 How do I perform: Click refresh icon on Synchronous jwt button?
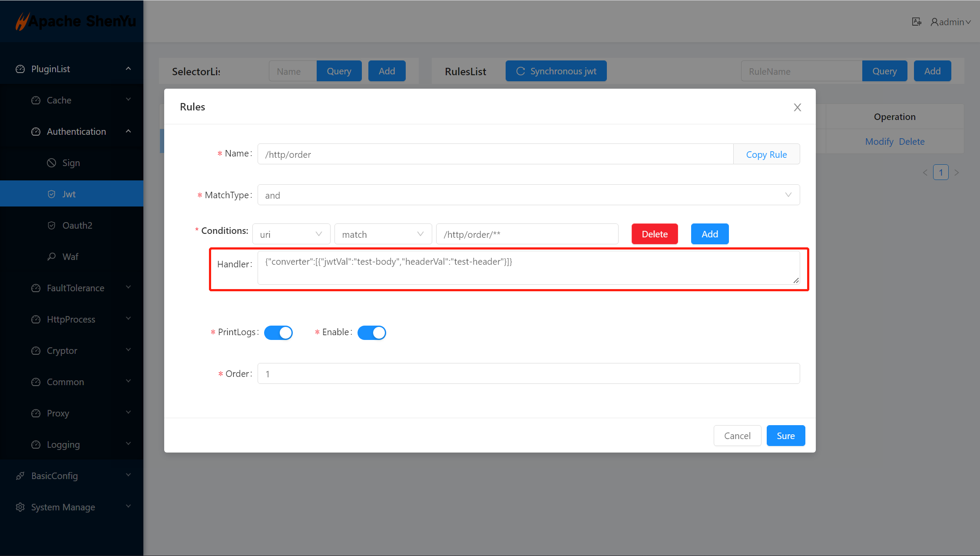point(520,71)
